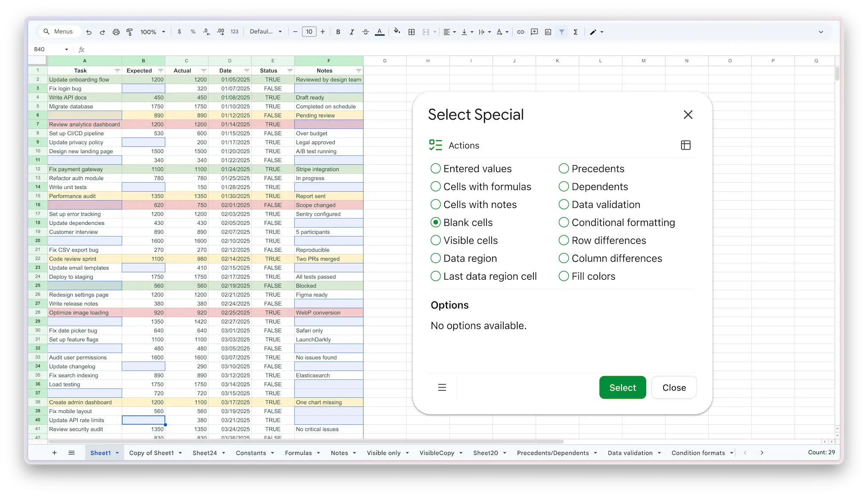
Task: Open the Functions sigma icon
Action: pos(575,32)
